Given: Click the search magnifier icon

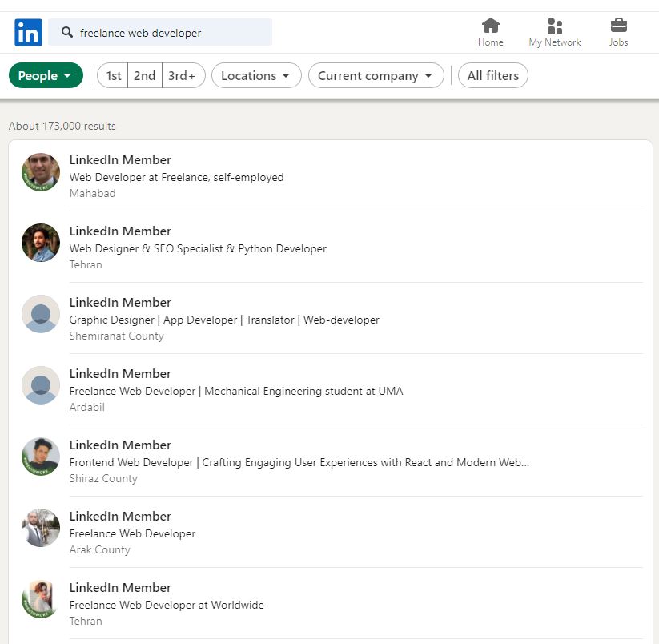Looking at the screenshot, I should coord(67,32).
